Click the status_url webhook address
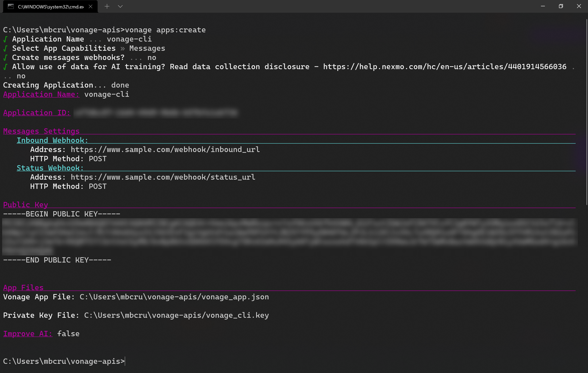Viewport: 588px width, 373px height. [163, 177]
